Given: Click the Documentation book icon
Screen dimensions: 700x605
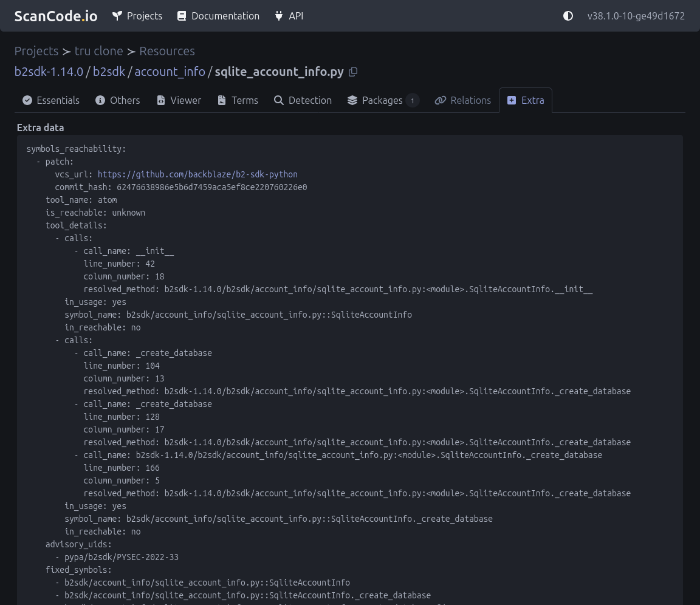Looking at the screenshot, I should [x=182, y=16].
